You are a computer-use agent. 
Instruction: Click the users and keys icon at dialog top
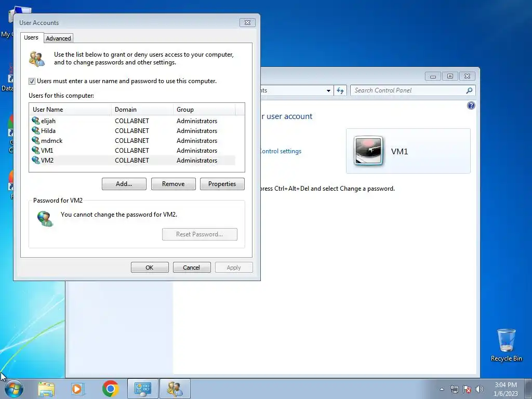point(37,59)
